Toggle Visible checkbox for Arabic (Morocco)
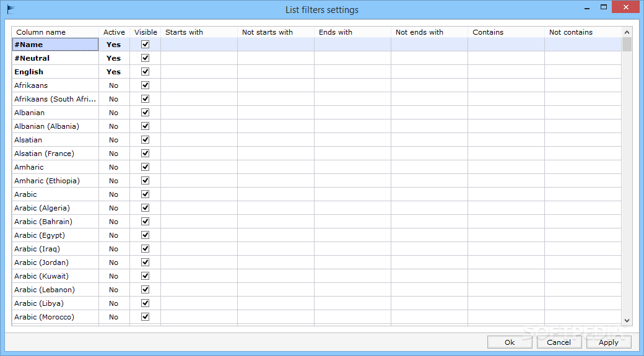Image resolution: width=644 pixels, height=356 pixels. (x=145, y=316)
